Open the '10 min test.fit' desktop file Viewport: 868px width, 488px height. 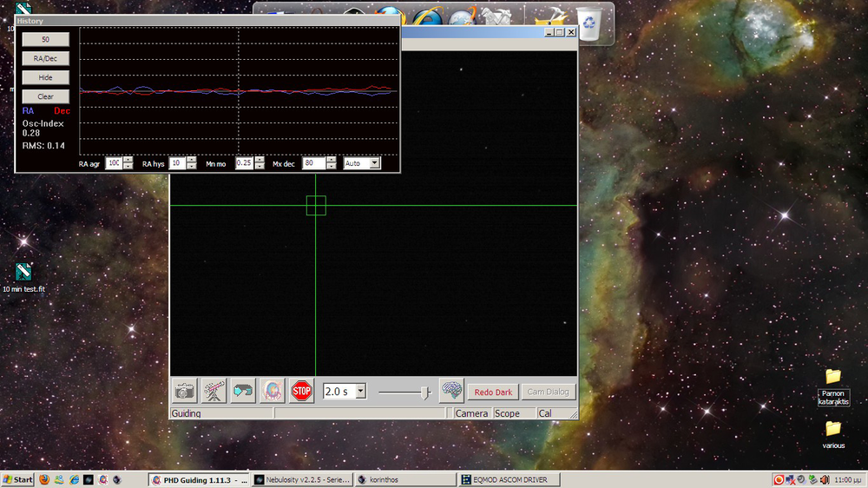[23, 274]
